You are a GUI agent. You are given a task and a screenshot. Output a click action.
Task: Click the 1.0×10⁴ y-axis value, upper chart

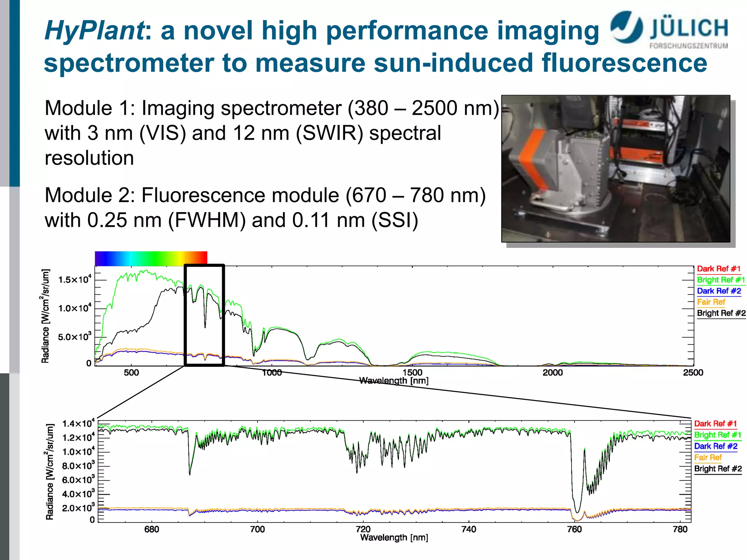(75, 308)
